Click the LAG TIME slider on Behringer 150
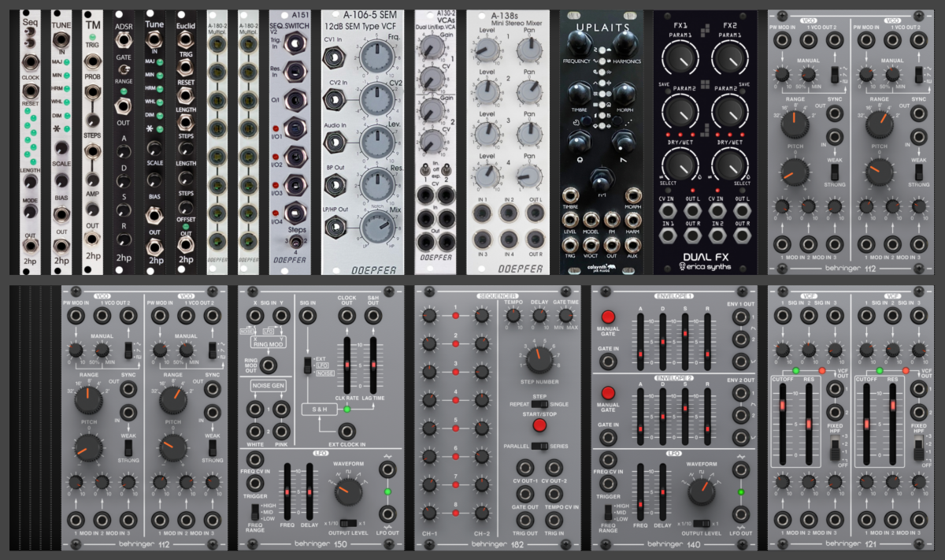The width and height of the screenshot is (945, 560). pos(374,365)
